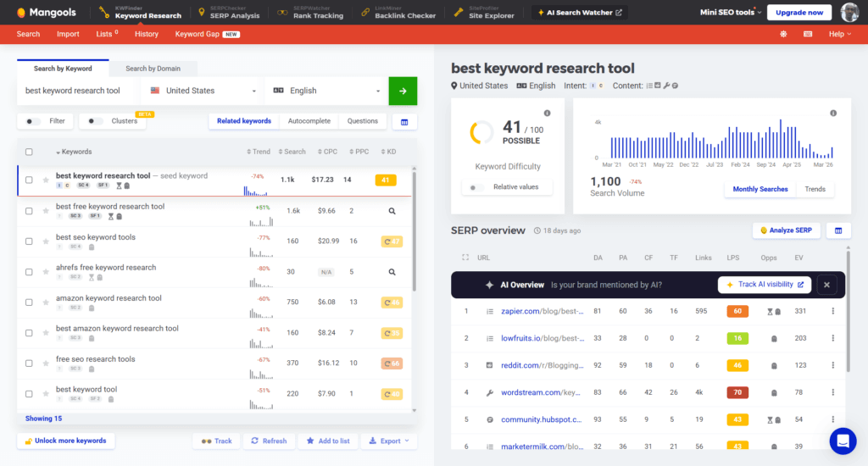Viewport: 868px width, 466px height.
Task: Sort by KD column header
Action: click(388, 152)
